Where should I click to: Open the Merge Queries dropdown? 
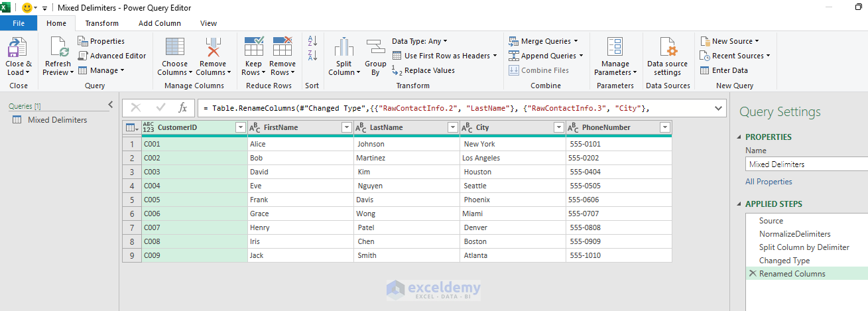(544, 41)
